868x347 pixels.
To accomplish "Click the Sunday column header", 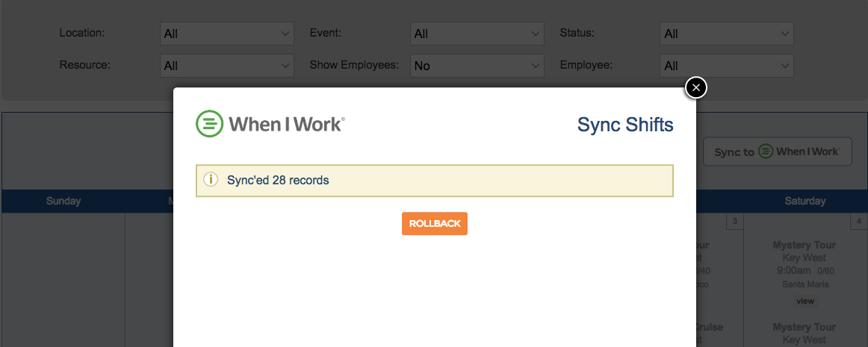I will click(63, 201).
